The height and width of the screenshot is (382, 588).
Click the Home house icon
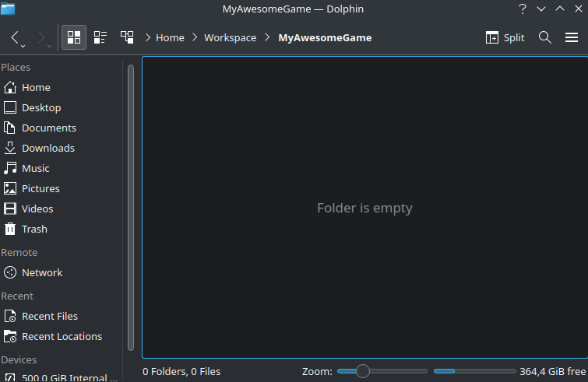pos(10,87)
